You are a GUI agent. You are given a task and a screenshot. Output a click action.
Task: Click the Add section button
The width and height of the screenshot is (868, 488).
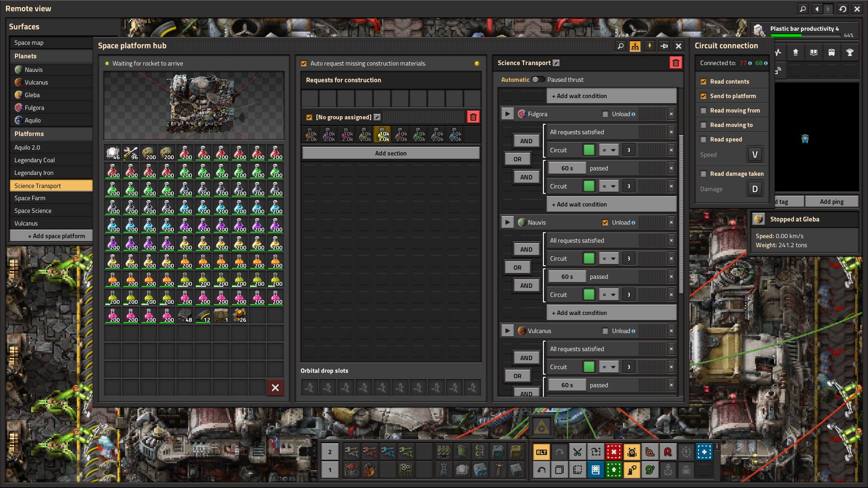point(391,154)
